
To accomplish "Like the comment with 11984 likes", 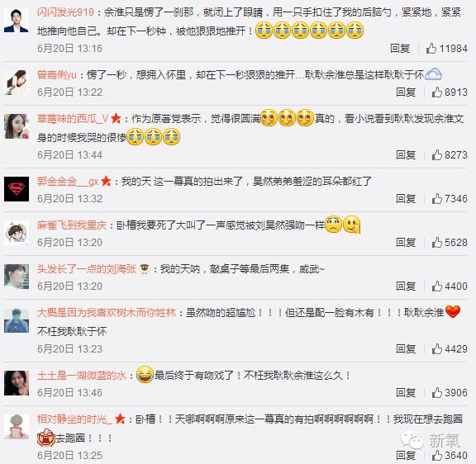I will 431,48.
